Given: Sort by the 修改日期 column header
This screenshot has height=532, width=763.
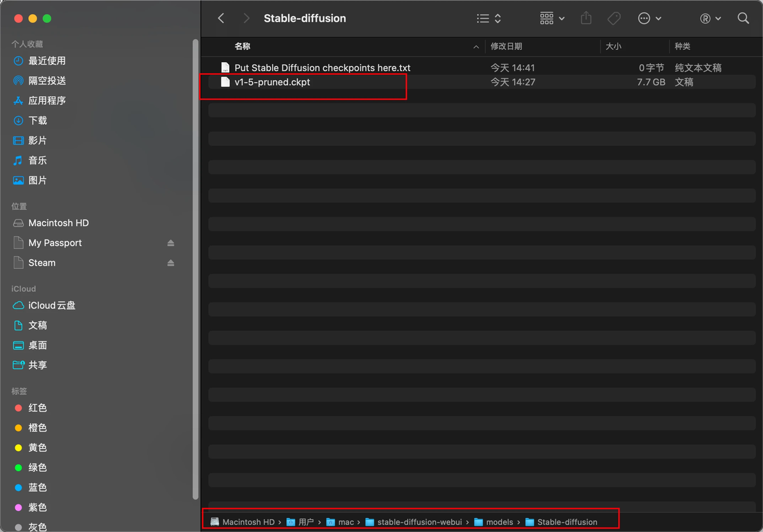Looking at the screenshot, I should (x=506, y=46).
